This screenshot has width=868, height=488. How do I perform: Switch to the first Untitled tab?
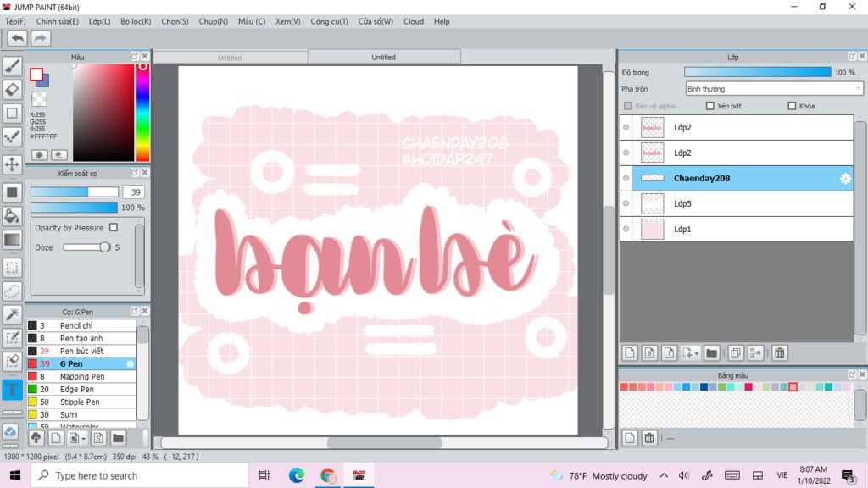231,58
